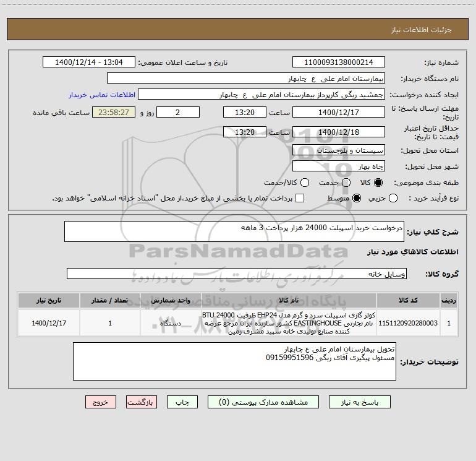Click the buyer notes text area
476x461 pixels.
234,361
